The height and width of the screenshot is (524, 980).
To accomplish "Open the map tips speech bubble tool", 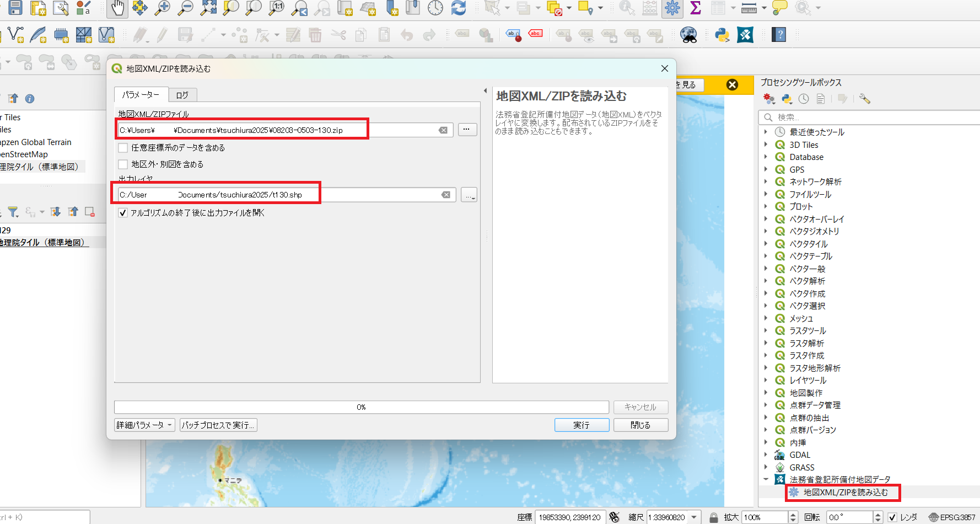I will point(780,8).
